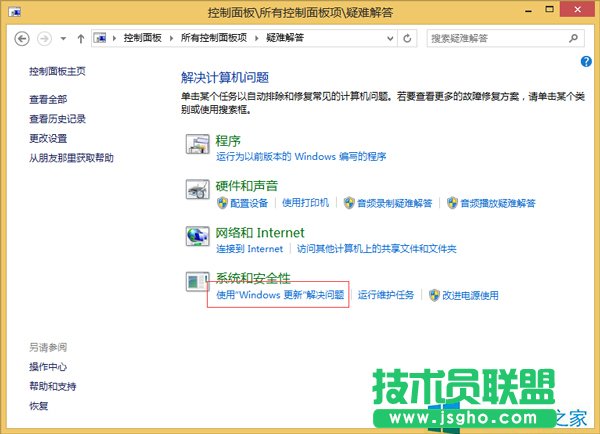The image size is (600, 434).
Task: Open the 系统和安全性 heading
Action: (253, 278)
